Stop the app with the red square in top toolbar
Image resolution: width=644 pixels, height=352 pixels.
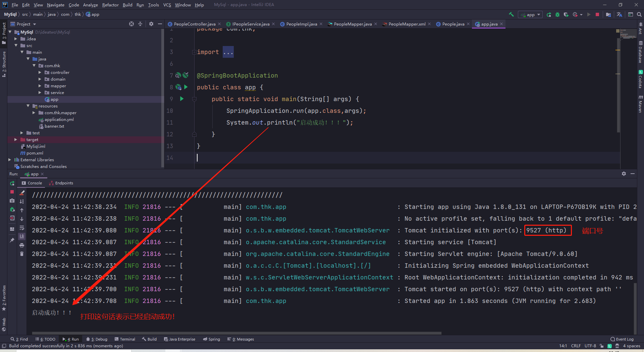pos(597,14)
